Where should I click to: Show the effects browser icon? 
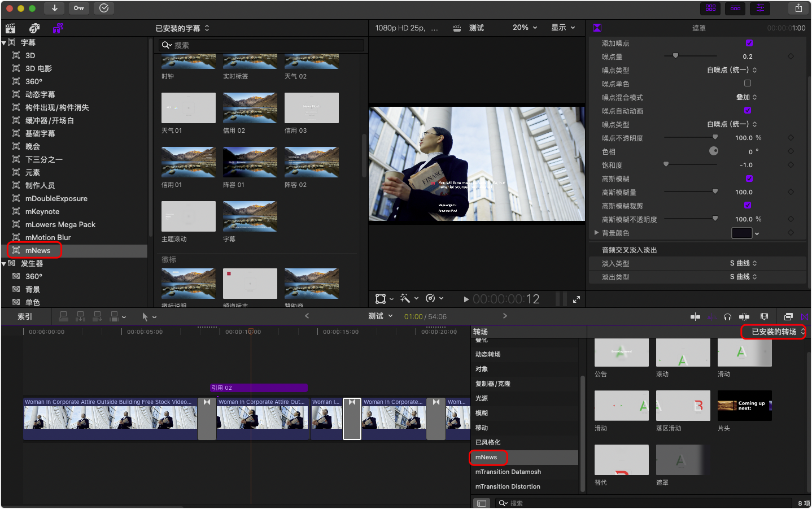coord(788,317)
